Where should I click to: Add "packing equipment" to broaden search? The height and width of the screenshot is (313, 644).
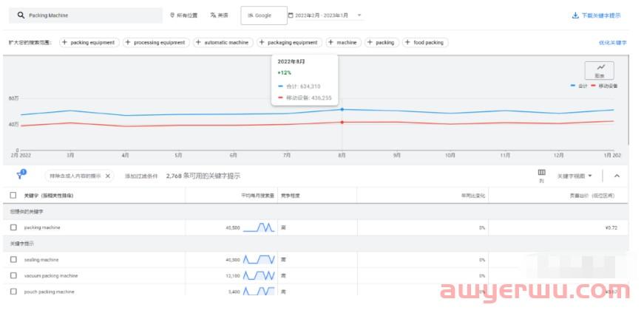coord(88,43)
